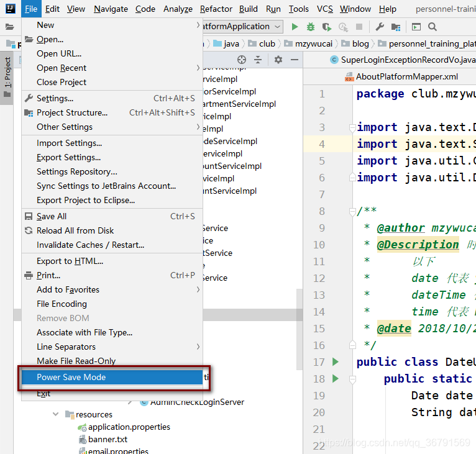The width and height of the screenshot is (476, 454).
Task: Fold the import block on line 3
Action: [x=352, y=128]
